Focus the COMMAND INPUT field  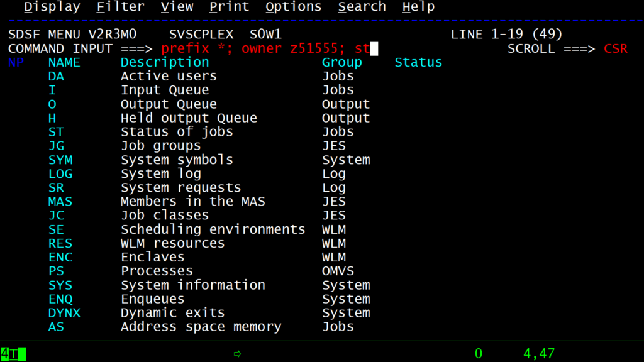(x=269, y=48)
